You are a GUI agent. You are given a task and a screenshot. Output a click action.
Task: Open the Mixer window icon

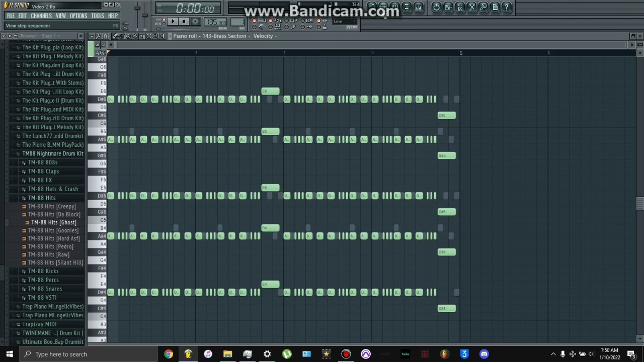[418, 7]
